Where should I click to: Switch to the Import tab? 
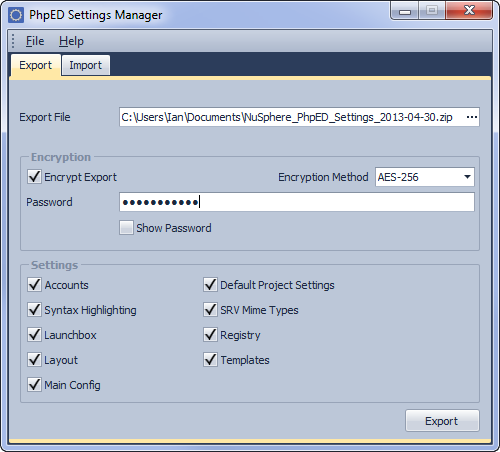pyautogui.click(x=86, y=65)
